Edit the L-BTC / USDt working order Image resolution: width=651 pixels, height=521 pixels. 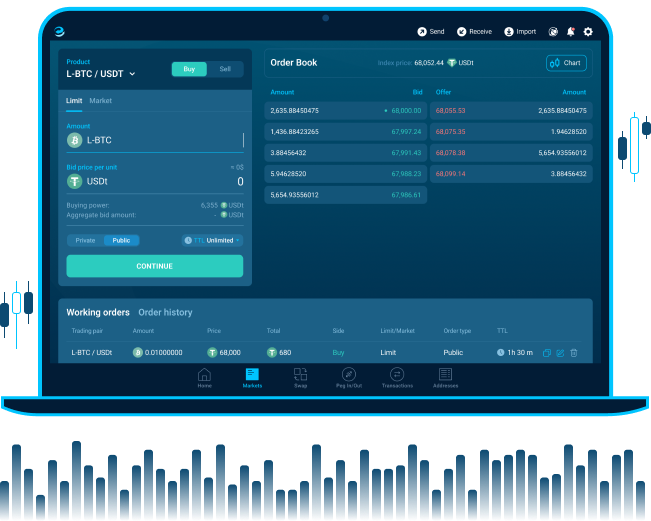(560, 353)
